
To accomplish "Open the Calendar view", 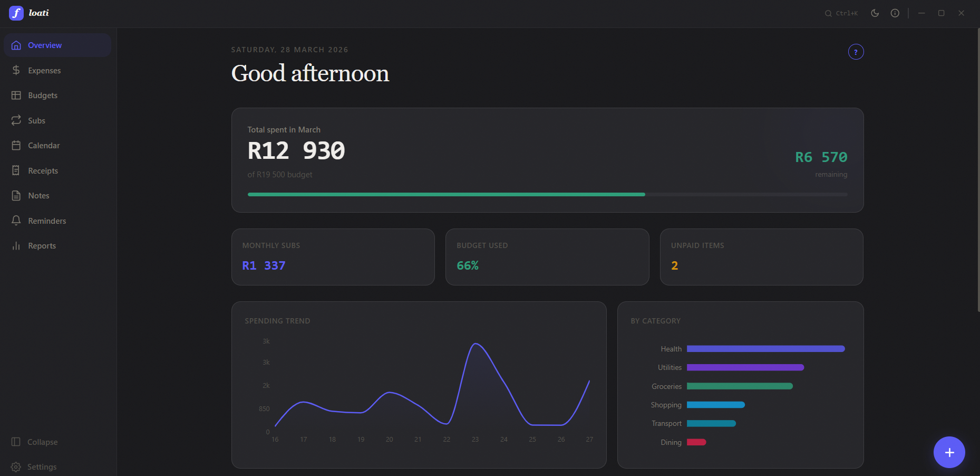I will click(57, 146).
